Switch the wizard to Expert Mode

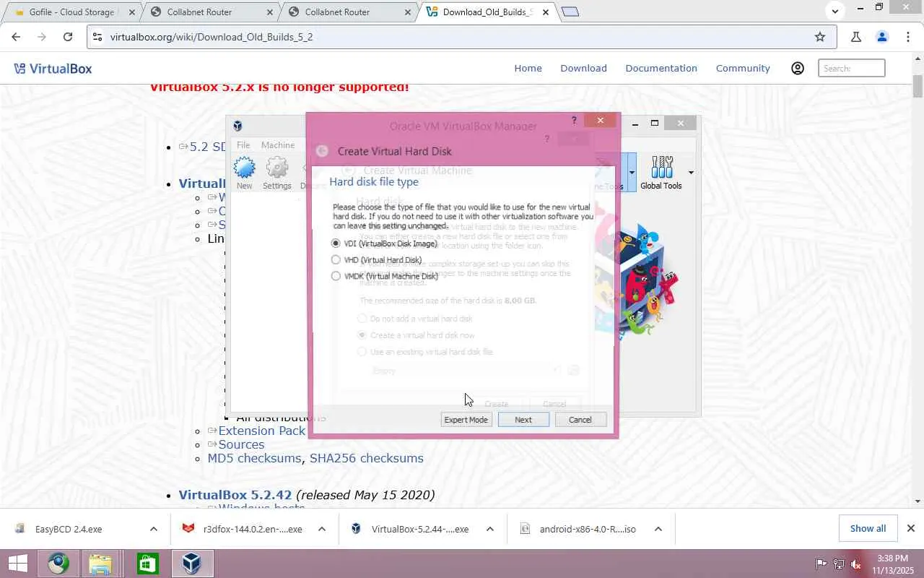[466, 420]
